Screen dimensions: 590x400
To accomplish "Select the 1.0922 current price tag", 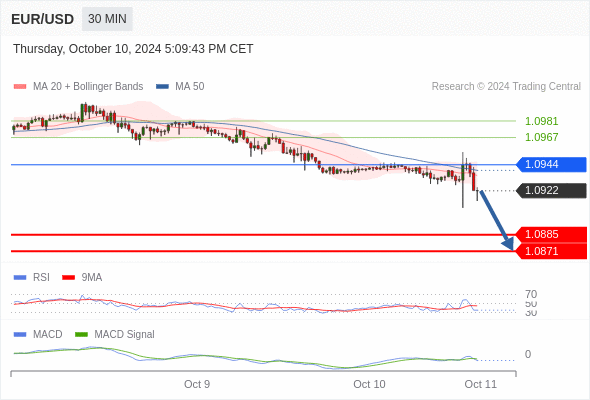I will pos(551,190).
